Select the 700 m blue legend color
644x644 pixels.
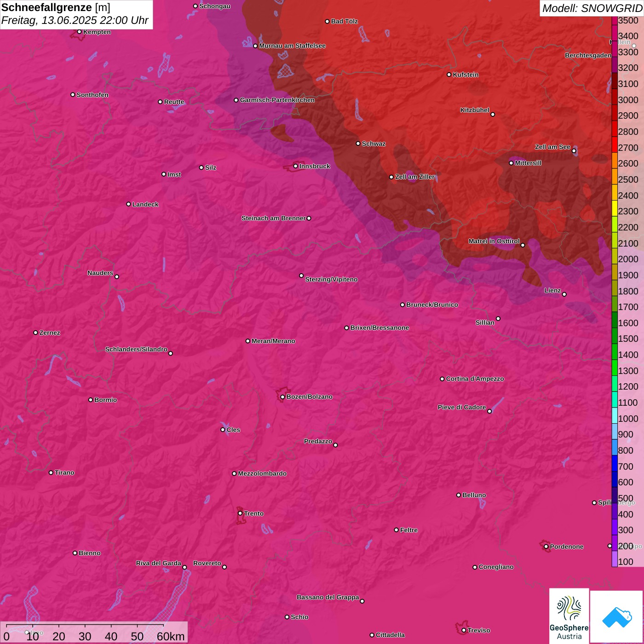615,463
